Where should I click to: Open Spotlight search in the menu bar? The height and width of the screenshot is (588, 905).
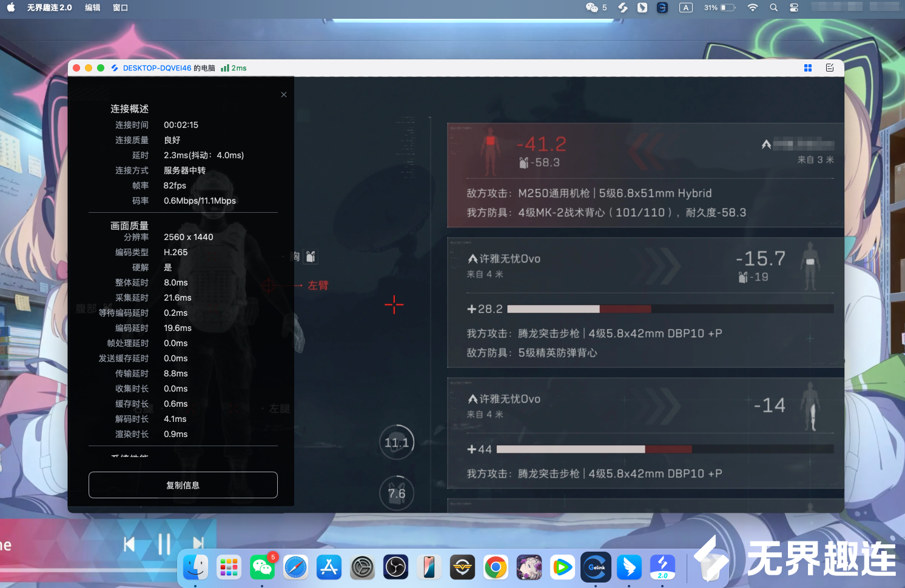coord(773,8)
